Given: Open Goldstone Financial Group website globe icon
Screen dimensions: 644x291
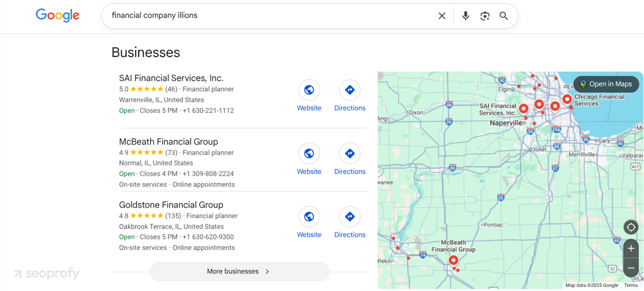Looking at the screenshot, I should 309,216.
